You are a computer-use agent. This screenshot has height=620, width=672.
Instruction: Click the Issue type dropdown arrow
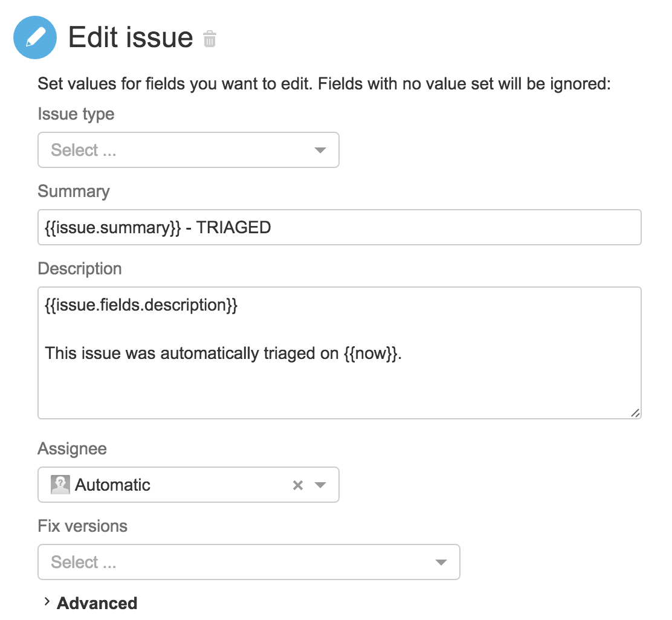[x=320, y=150]
